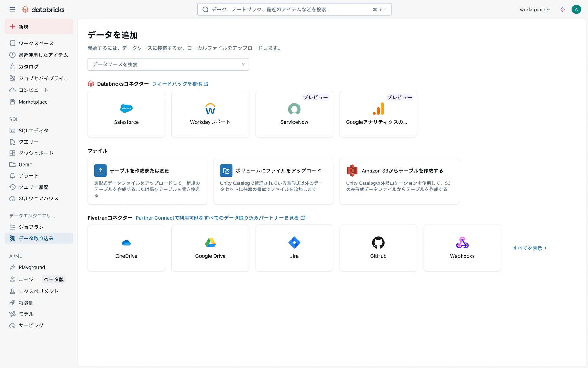The image size is (588, 368).
Task: Click the 新規 button
Action: (39, 27)
